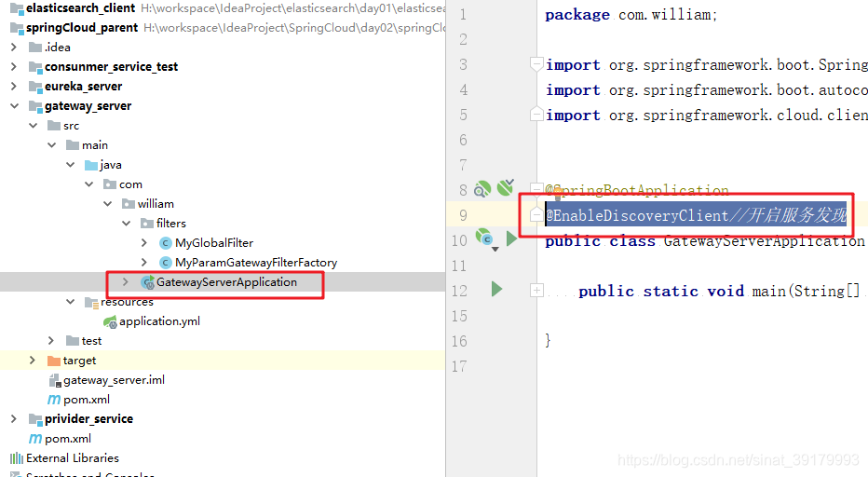Collapse gateway_server module chevron
Viewport: 868px width, 477px height.
tap(14, 106)
